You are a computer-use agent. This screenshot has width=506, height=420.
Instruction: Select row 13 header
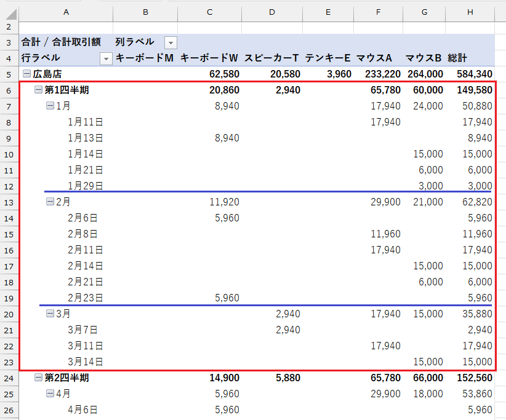click(x=9, y=202)
